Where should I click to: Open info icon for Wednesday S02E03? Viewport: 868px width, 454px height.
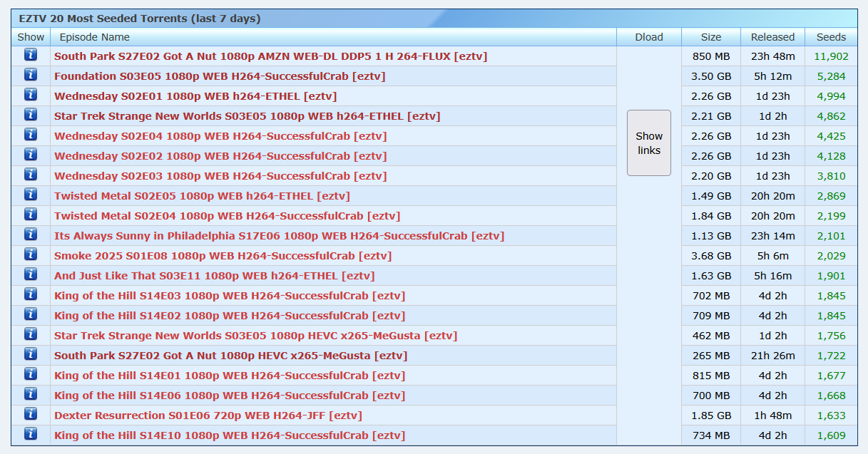pyautogui.click(x=30, y=175)
